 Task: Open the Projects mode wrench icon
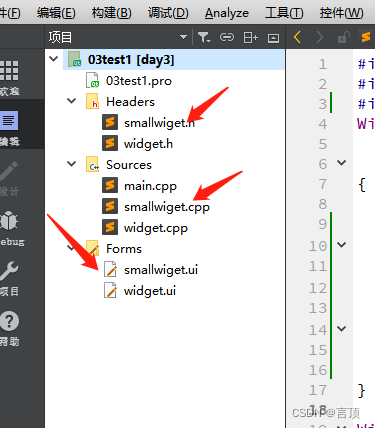[9, 270]
